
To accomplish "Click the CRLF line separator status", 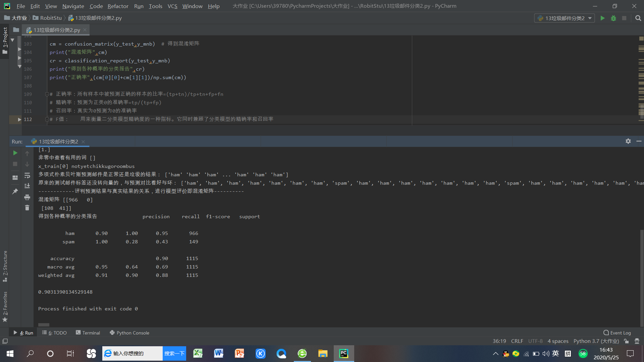I will (517, 341).
